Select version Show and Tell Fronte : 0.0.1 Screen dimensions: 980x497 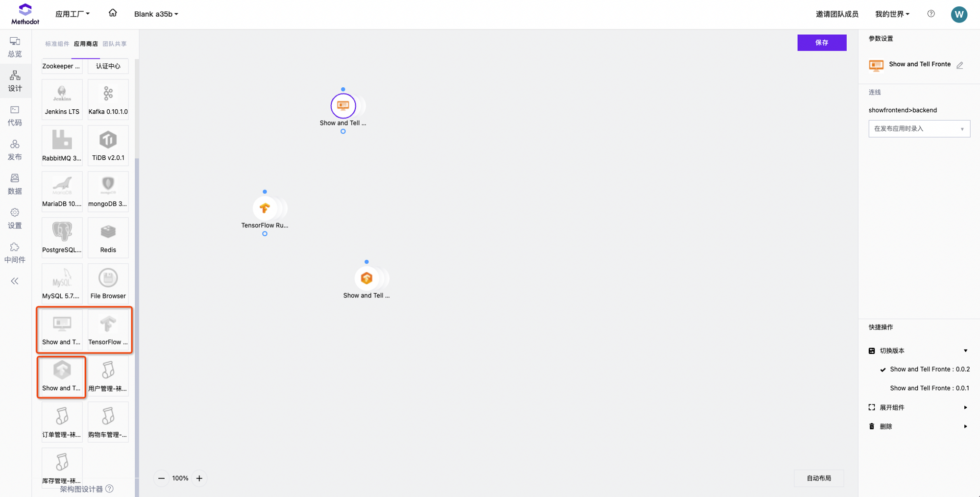click(x=929, y=388)
